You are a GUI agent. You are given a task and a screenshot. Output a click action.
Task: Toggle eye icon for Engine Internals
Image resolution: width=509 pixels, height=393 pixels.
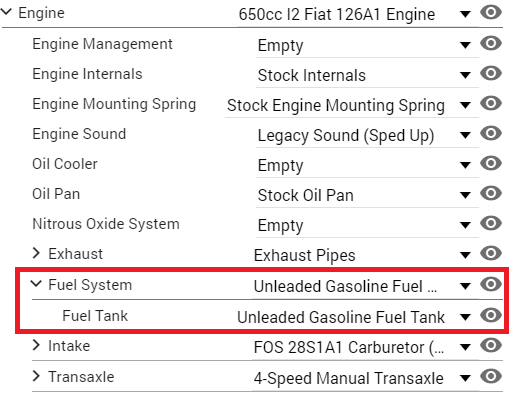[x=491, y=73]
